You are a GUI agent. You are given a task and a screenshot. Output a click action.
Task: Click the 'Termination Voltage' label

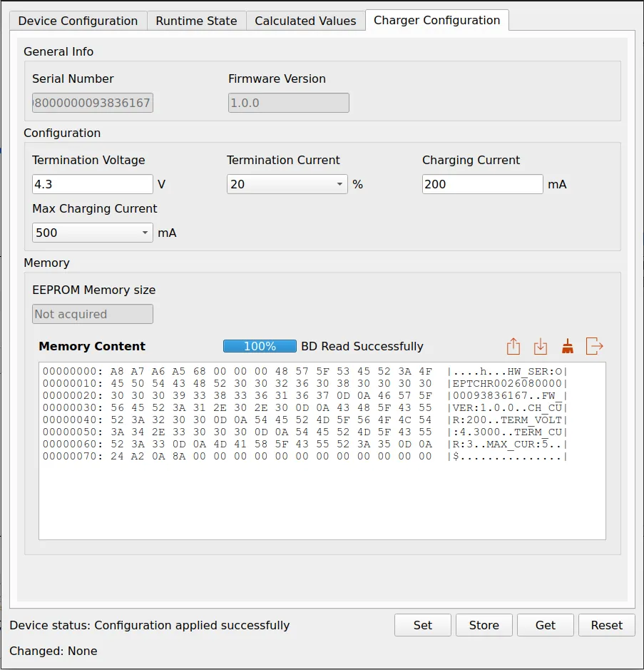coord(88,161)
